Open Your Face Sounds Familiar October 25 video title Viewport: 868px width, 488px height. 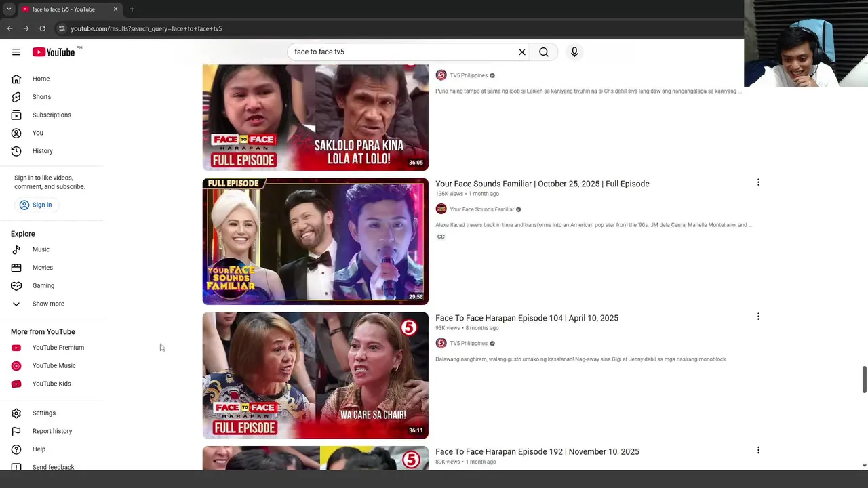(542, 184)
